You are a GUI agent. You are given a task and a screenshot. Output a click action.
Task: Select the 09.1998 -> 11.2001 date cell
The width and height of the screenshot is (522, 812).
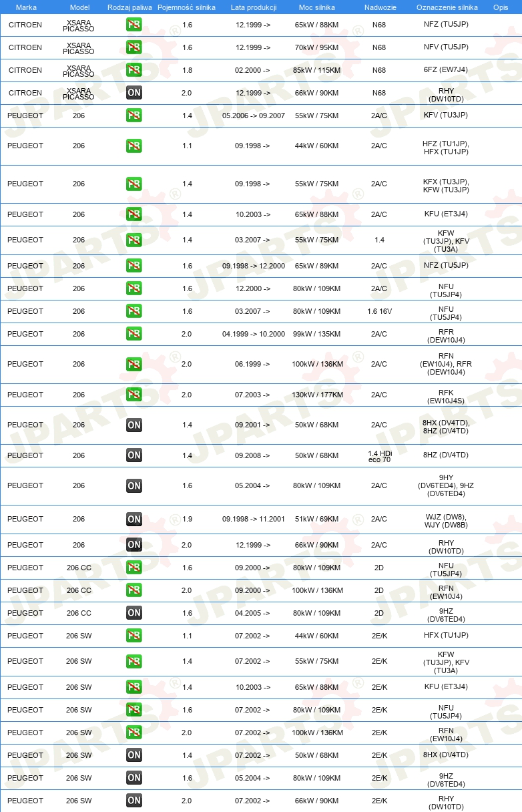pyautogui.click(x=253, y=520)
